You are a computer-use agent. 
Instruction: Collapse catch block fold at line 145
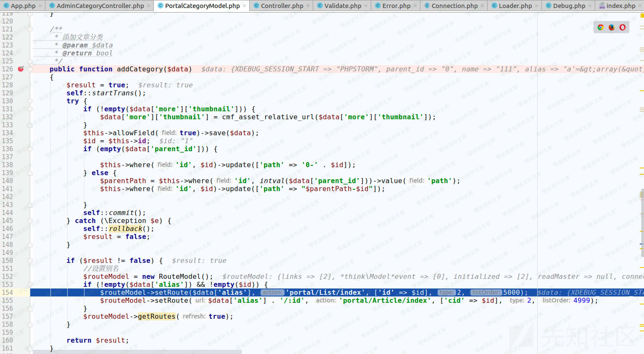pyautogui.click(x=30, y=221)
